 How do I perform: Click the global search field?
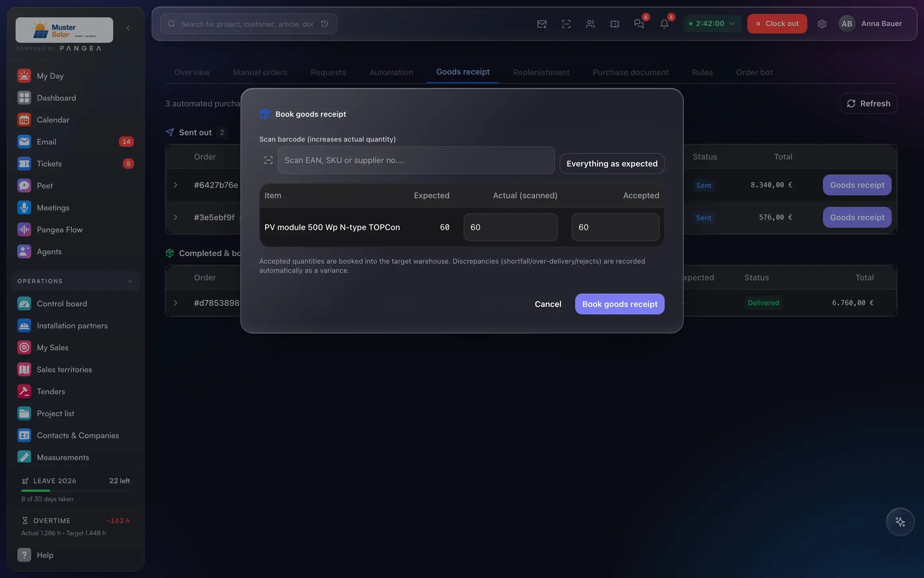tap(249, 24)
